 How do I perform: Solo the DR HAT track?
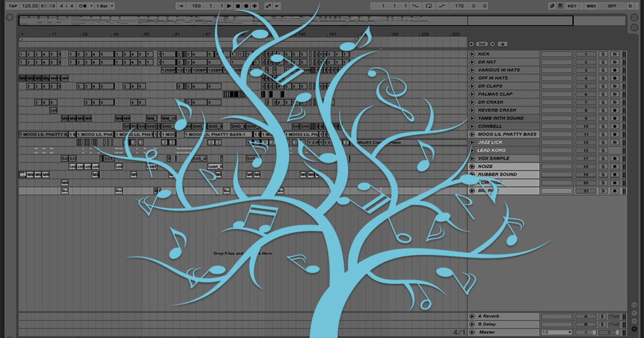click(x=603, y=62)
